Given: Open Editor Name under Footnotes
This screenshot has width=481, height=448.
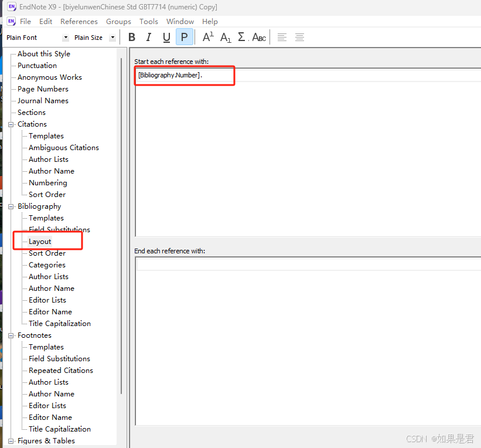Looking at the screenshot, I should (50, 418).
